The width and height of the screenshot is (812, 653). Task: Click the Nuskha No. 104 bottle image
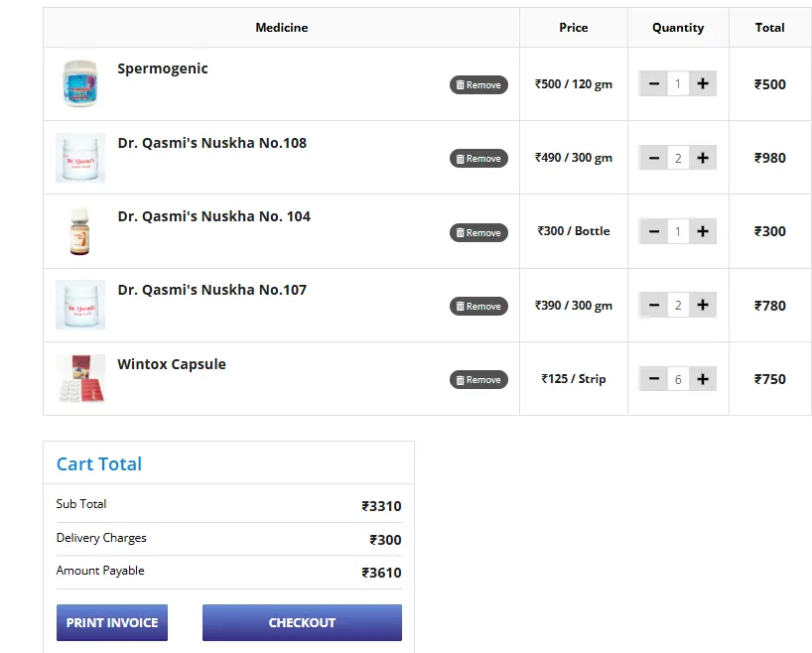coord(79,231)
